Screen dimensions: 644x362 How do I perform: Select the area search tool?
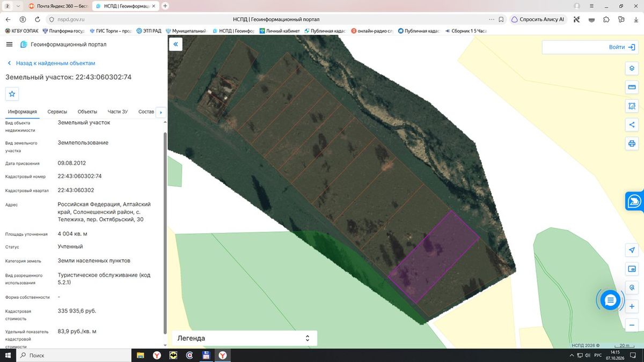click(x=632, y=106)
